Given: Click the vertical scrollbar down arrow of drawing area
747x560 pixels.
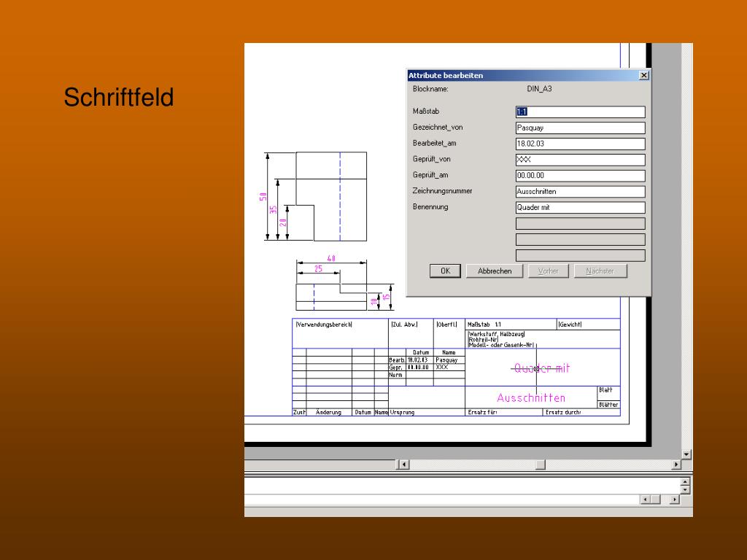Looking at the screenshot, I should tap(686, 454).
